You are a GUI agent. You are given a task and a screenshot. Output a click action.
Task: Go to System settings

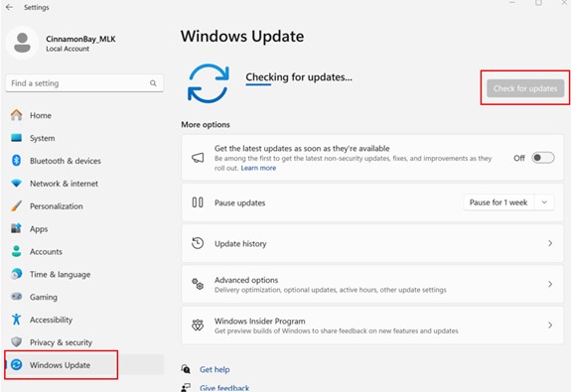(84, 138)
